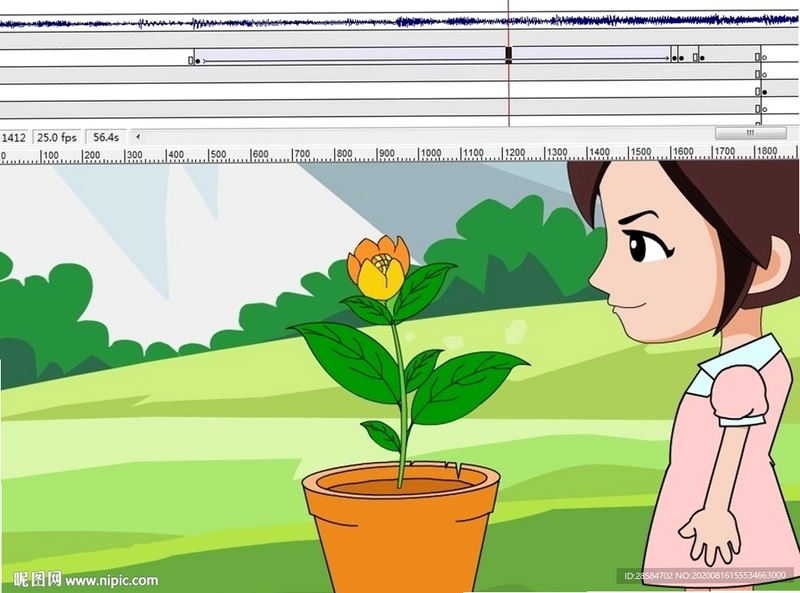Click the 56.4s elapsed time value

click(106, 137)
